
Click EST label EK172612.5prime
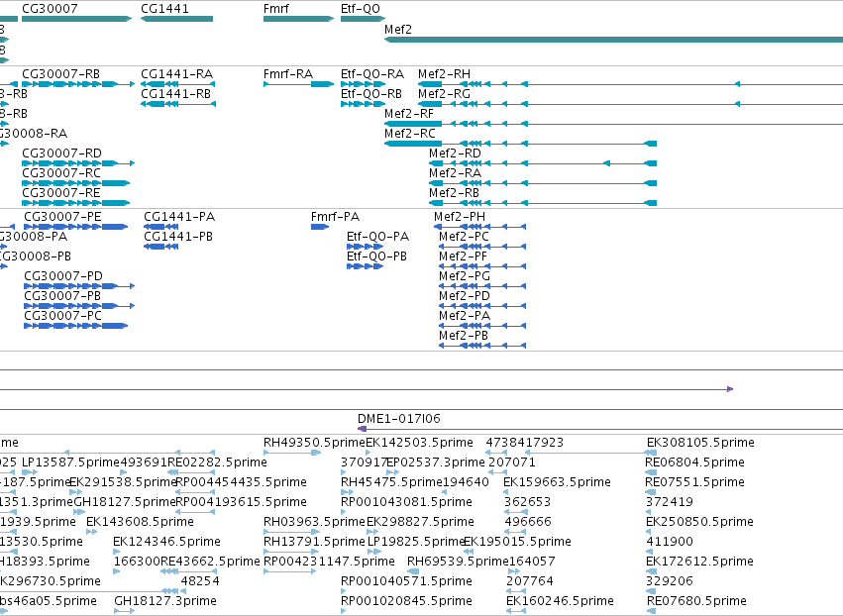coord(699,562)
